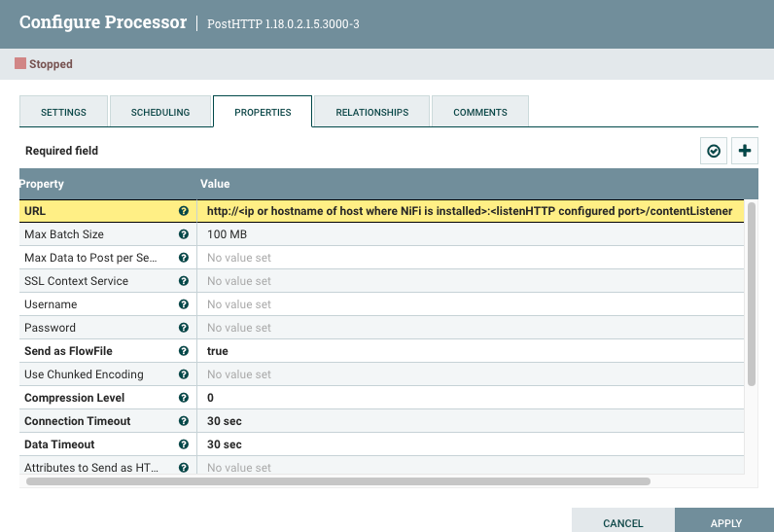Edit Connection Timeout value 30 sec
Image resolution: width=774 pixels, height=532 pixels.
tap(471, 421)
